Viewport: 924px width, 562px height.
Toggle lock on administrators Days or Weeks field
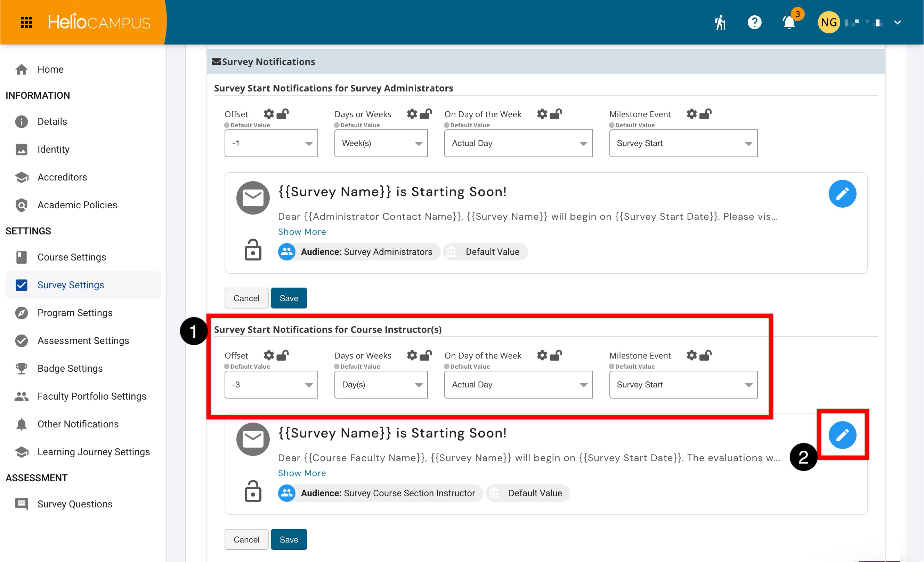tap(425, 114)
